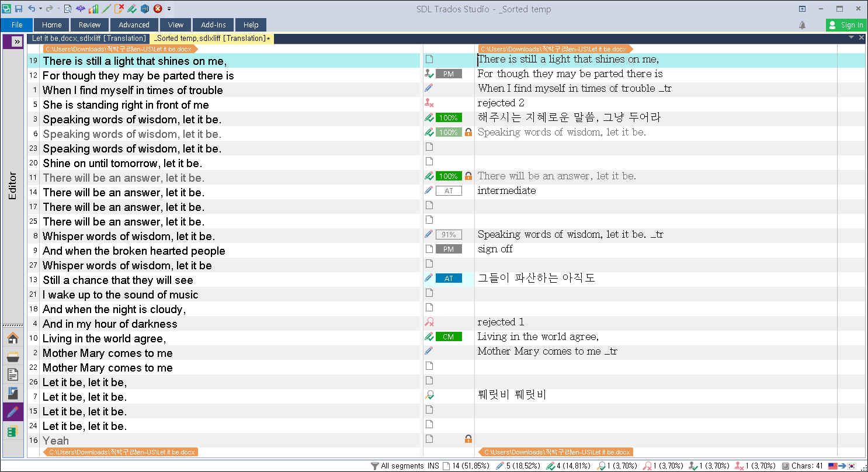
Task: Open the Translation Memories view icon
Action: pos(13,431)
